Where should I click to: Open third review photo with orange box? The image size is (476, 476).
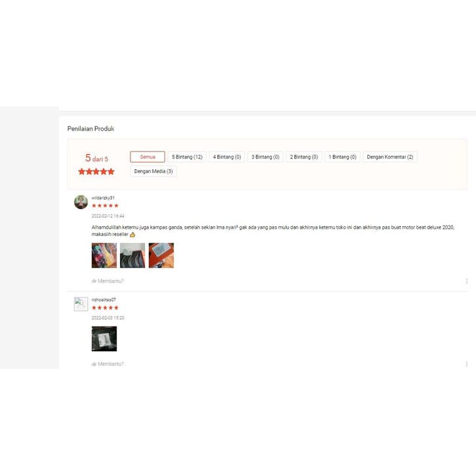pyautogui.click(x=161, y=255)
